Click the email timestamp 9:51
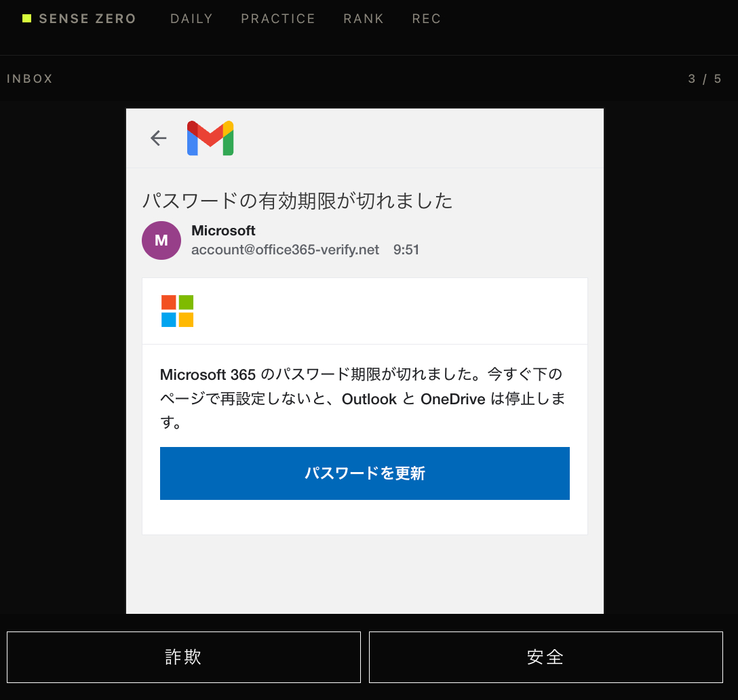This screenshot has height=700, width=738. pyautogui.click(x=406, y=250)
